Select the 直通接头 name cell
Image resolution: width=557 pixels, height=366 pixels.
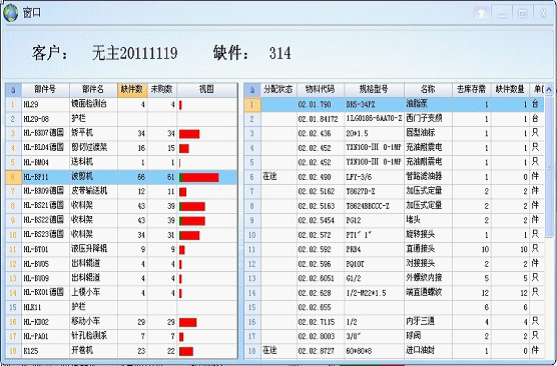428,250
